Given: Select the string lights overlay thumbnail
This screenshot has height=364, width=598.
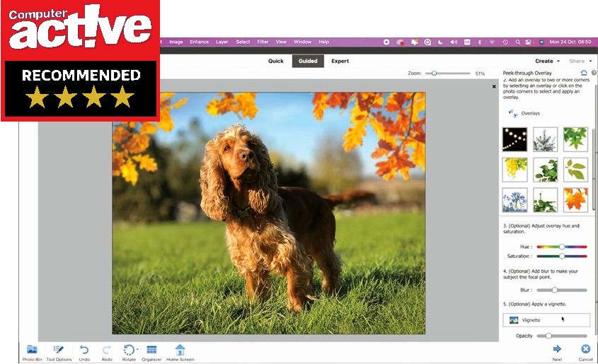Looking at the screenshot, I should click(x=515, y=139).
